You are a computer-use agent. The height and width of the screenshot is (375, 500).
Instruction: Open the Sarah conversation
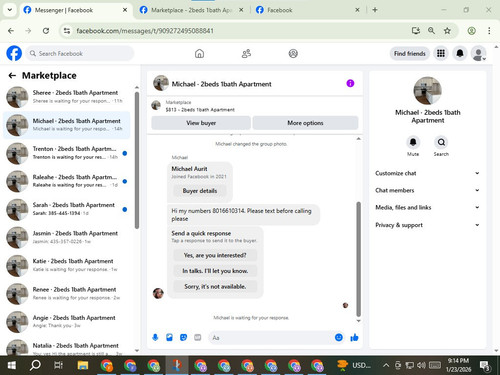tap(67, 209)
